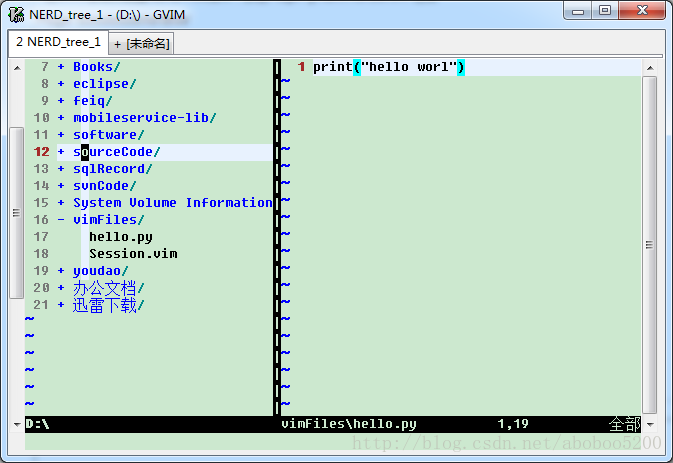This screenshot has width=673, height=463.
Task: Click the right scrollbar down arrow
Action: (650, 424)
